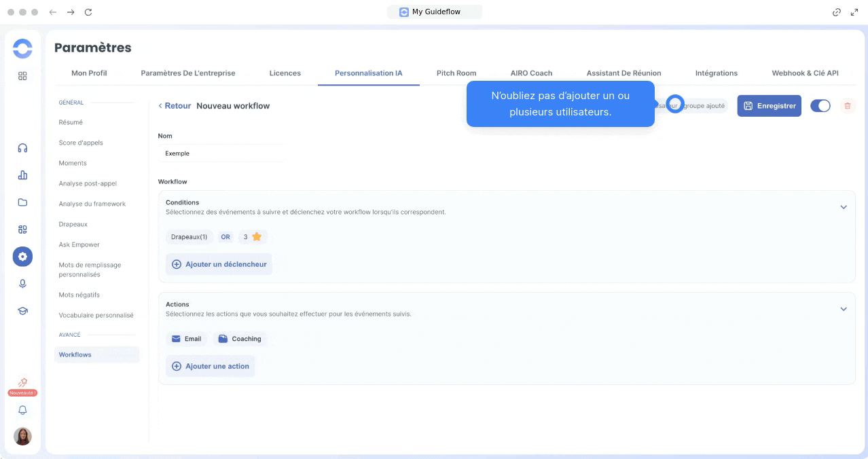Click the Enregistrer button
Image resolution: width=868 pixels, height=459 pixels.
[x=769, y=106]
